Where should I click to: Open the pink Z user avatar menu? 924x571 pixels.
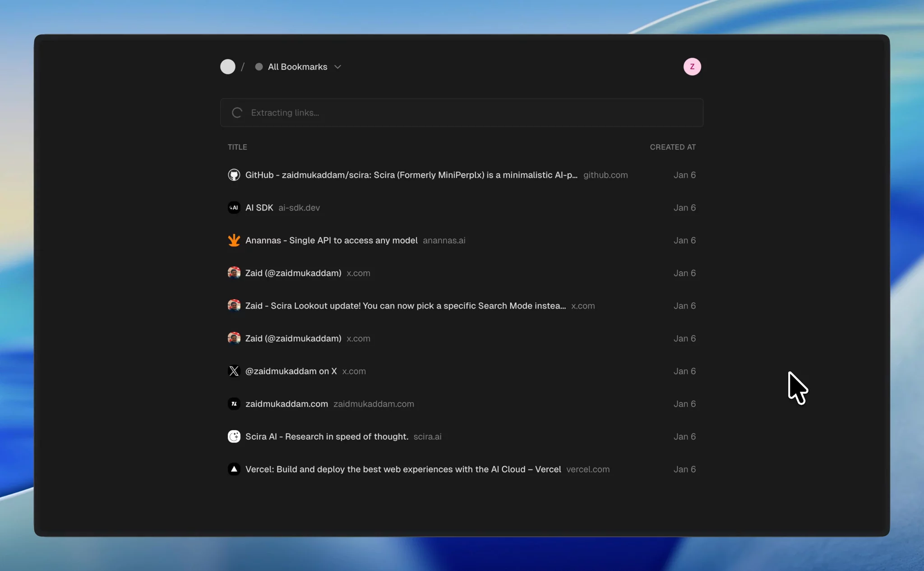click(x=692, y=67)
